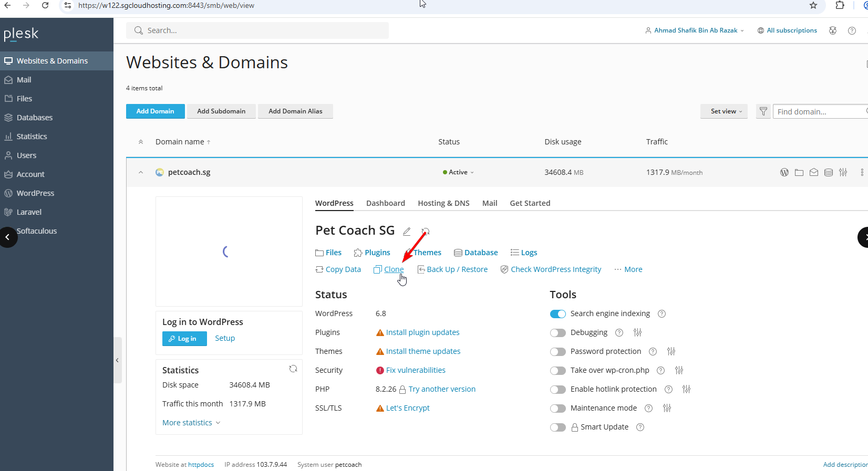Open Maintenance mode settings icon
The height and width of the screenshot is (471, 868).
(667, 408)
